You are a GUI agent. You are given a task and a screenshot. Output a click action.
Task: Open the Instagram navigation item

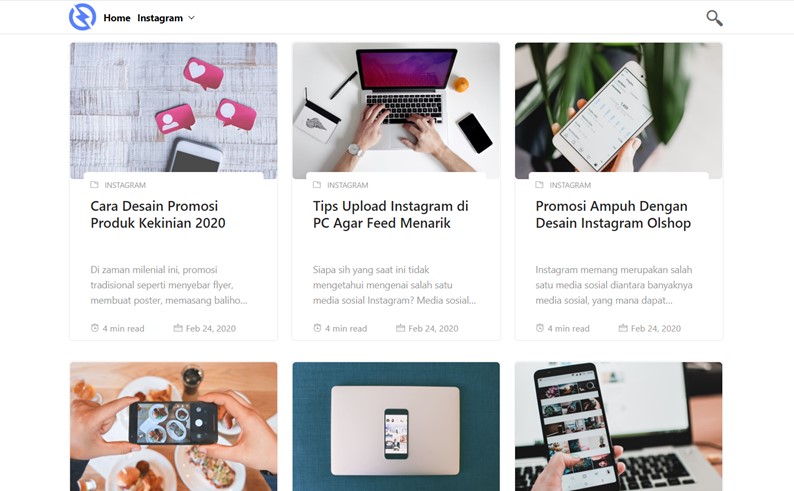tap(160, 18)
